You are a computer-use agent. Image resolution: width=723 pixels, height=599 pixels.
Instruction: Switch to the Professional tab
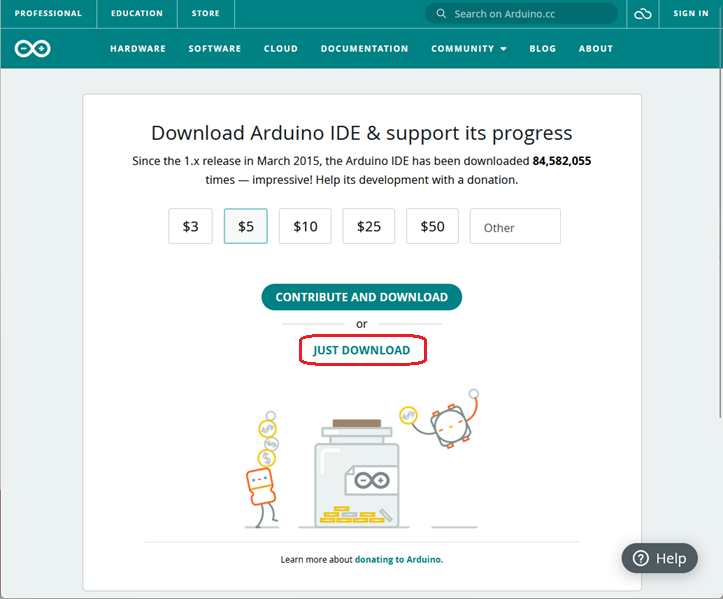[x=48, y=14]
